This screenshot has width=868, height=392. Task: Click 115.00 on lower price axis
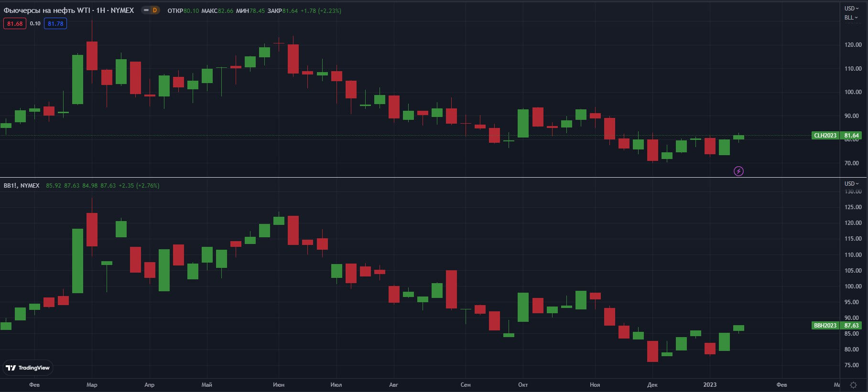coord(853,239)
